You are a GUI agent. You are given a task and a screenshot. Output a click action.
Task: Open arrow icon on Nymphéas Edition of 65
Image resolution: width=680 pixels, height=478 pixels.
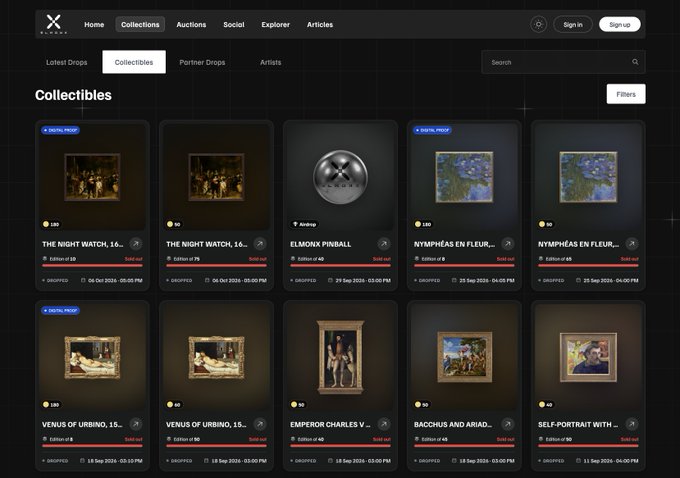632,244
